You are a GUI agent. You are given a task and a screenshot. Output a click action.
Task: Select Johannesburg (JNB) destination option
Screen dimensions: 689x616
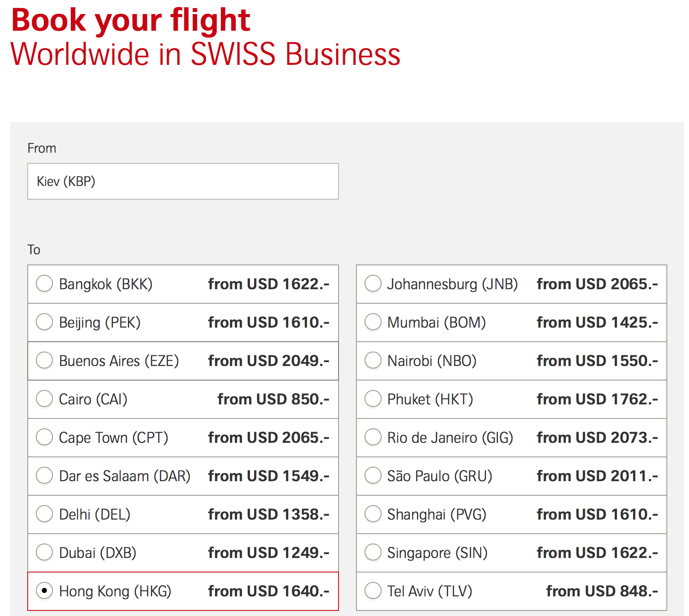click(373, 284)
